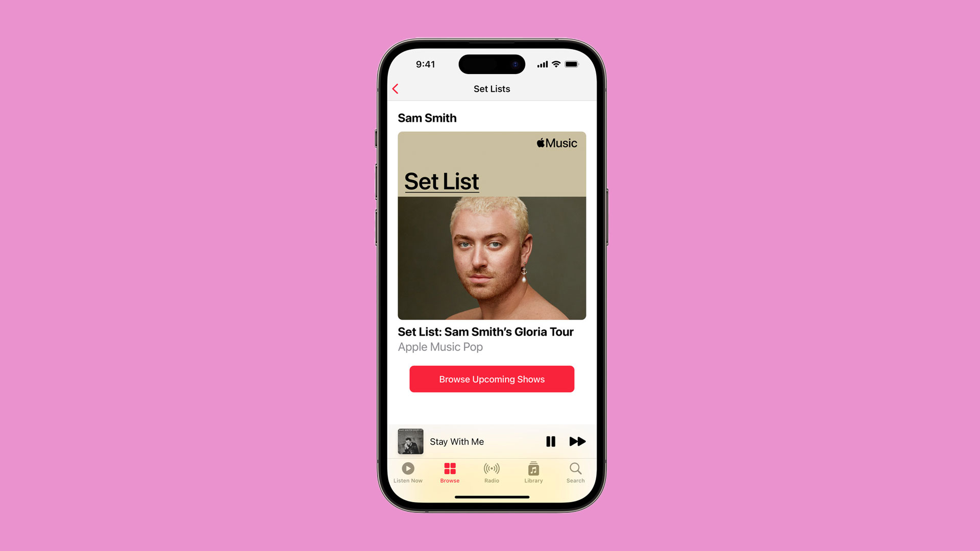Viewport: 980px width, 551px height.
Task: Tap signal strength indicator icon
Action: click(541, 63)
